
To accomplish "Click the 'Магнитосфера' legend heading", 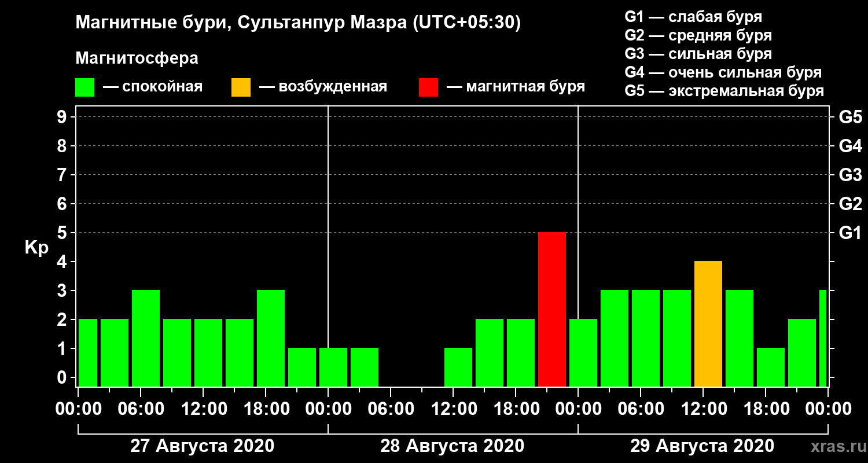I will click(x=137, y=58).
